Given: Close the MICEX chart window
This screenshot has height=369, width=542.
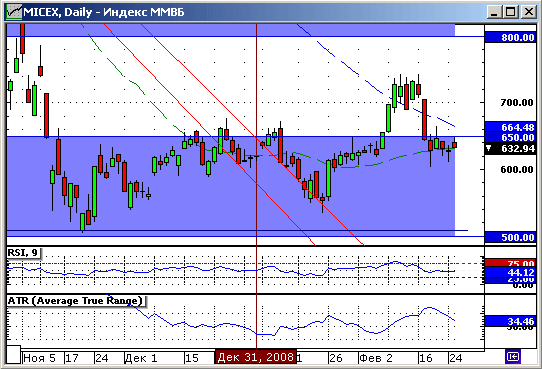Looking at the screenshot, I should [529, 12].
